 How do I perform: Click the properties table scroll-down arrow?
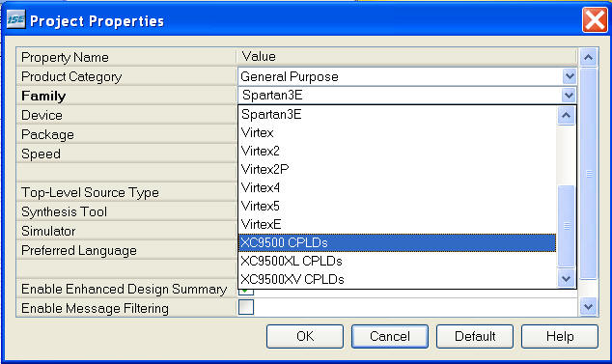(588, 307)
